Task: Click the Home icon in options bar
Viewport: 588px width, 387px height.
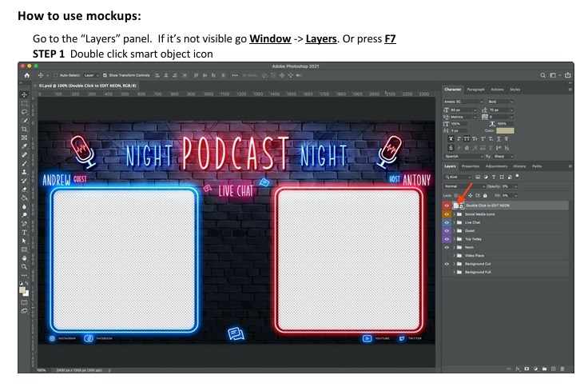Action: coord(27,75)
